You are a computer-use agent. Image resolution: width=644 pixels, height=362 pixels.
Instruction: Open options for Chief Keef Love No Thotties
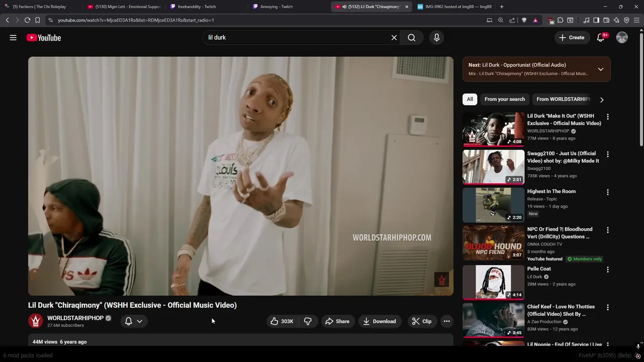pos(607,307)
